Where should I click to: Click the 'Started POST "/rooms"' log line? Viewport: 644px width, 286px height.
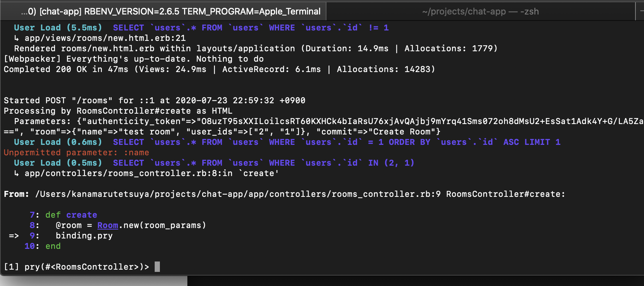click(x=155, y=101)
